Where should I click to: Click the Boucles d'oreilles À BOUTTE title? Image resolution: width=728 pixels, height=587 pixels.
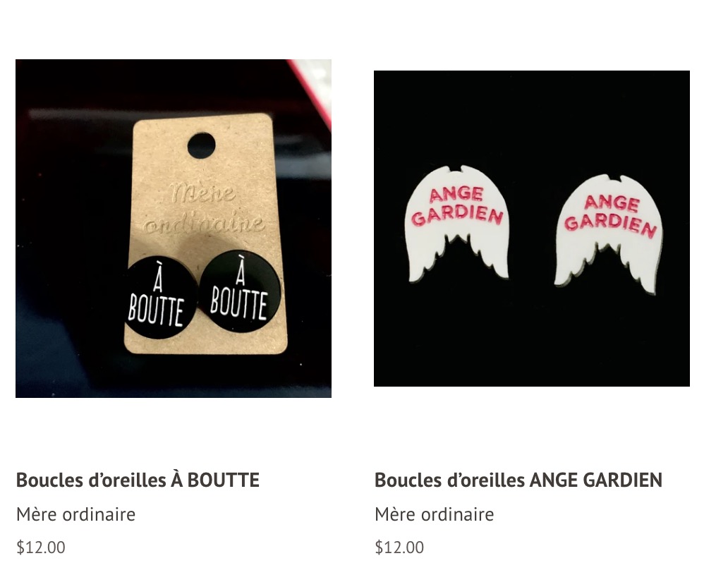pos(138,480)
